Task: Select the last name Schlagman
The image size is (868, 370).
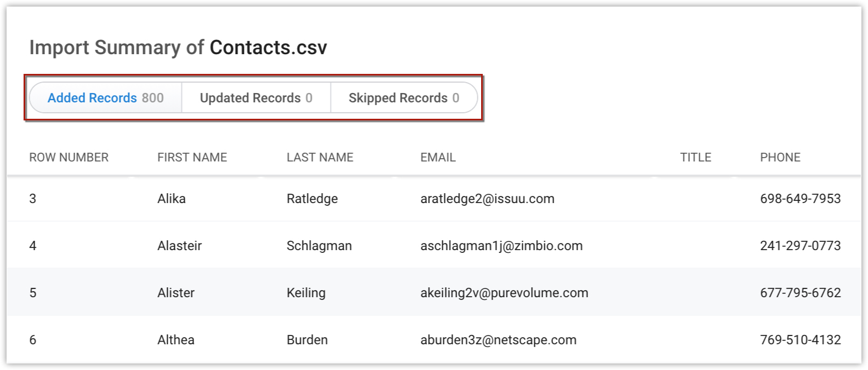Action: [319, 246]
